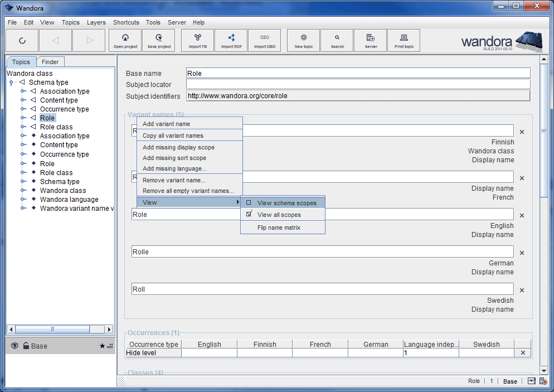Image resolution: width=554 pixels, height=392 pixels.
Task: Choose Add variant name from the context menu
Action: coord(167,123)
